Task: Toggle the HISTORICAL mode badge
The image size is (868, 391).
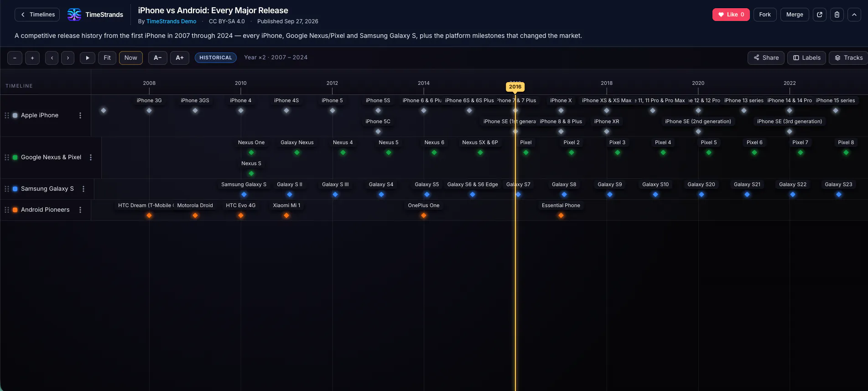Action: coord(216,58)
